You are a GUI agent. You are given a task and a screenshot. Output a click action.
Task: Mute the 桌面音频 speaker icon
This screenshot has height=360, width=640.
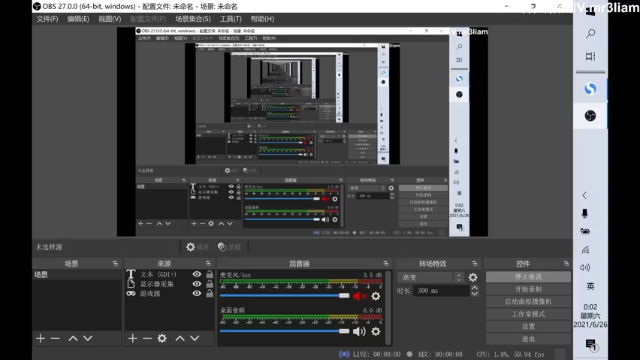[359, 331]
